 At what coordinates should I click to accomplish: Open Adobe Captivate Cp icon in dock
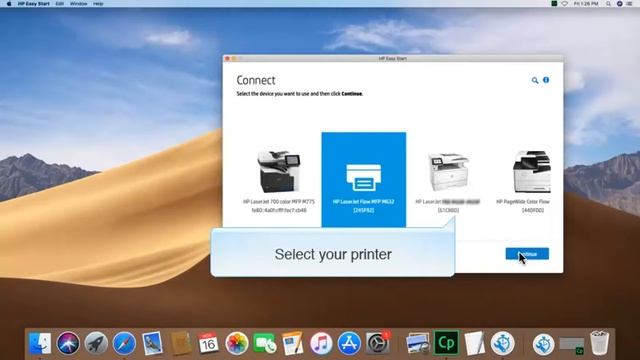click(446, 343)
